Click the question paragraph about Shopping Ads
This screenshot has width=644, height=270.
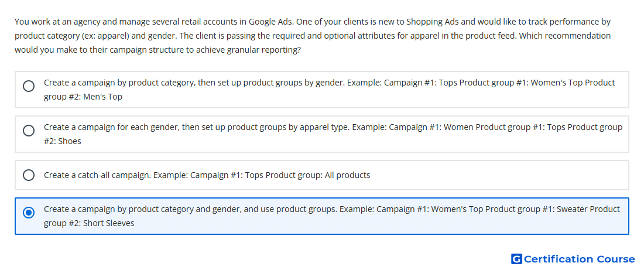(x=313, y=36)
